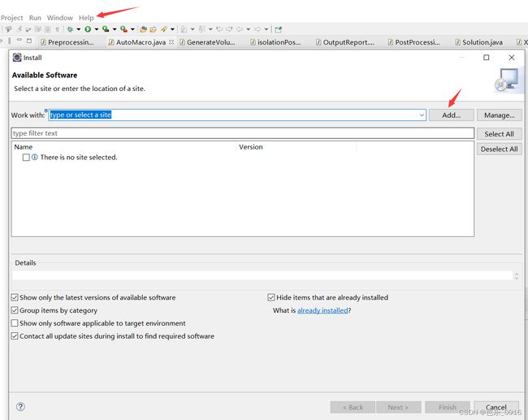Switch to the PostProcessi... editor tab
The width and height of the screenshot is (528, 420).
414,42
